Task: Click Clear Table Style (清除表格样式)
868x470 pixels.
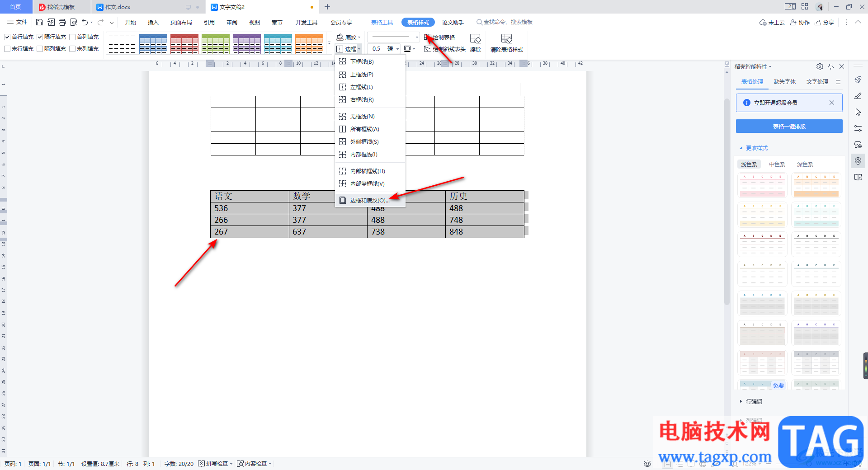Action: pos(507,43)
